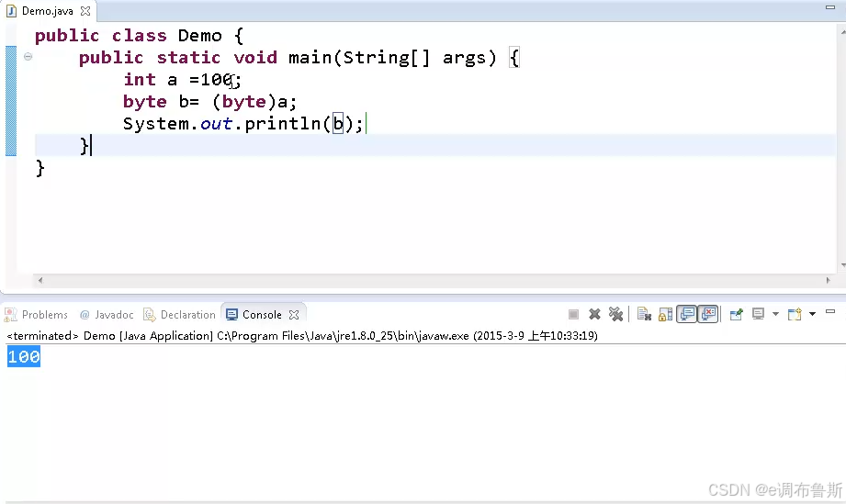Screen dimensions: 846x504
Task: Toggle Show Console When Standard Out Changes
Action: [687, 314]
